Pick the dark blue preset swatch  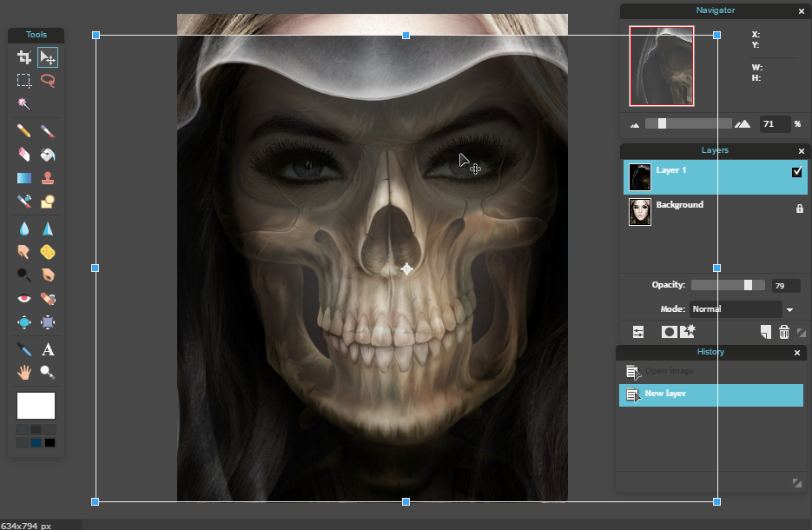[x=36, y=443]
